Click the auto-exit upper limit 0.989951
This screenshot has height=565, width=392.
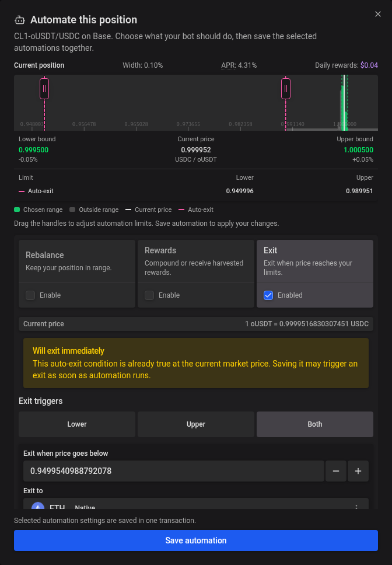359,191
